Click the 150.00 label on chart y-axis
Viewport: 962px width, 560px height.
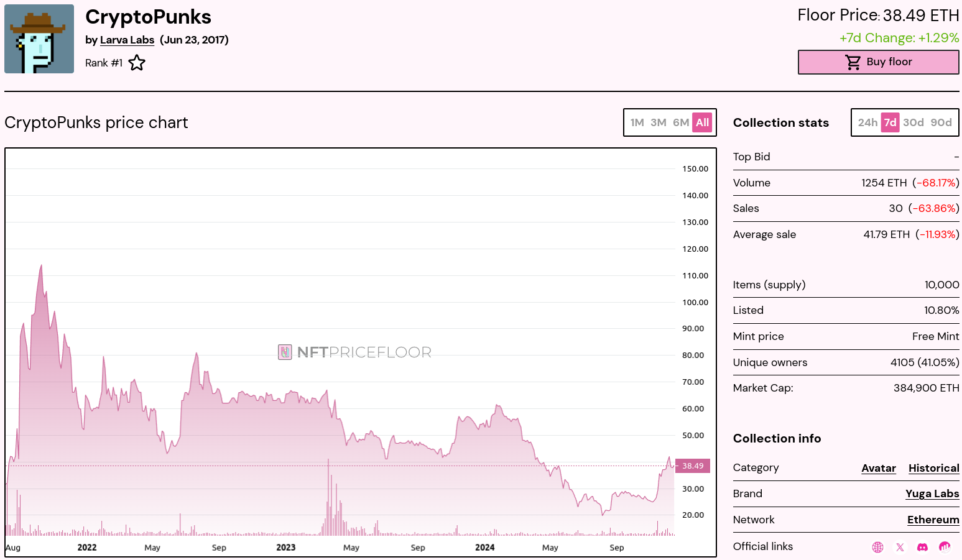tap(695, 168)
